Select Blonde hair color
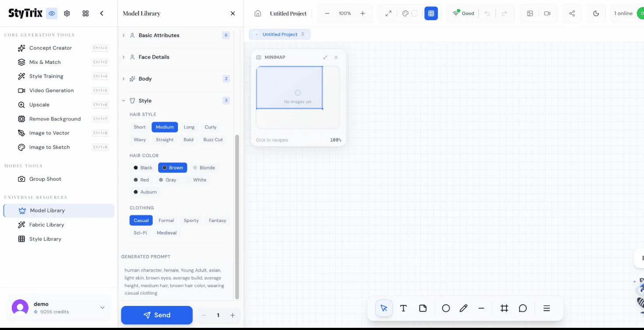This screenshot has height=330, width=644. pos(204,168)
